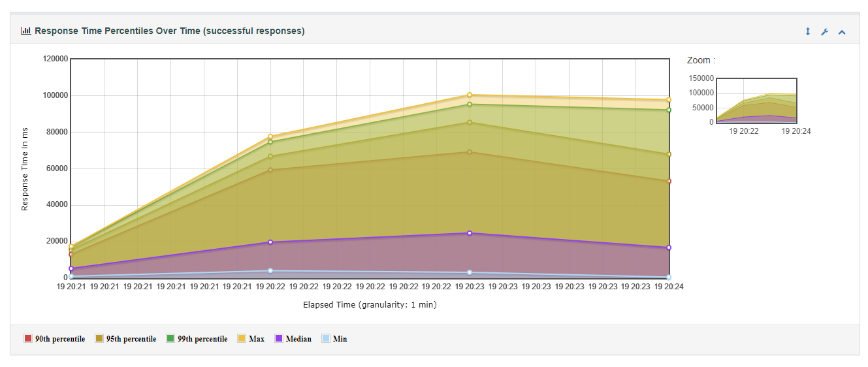Click the light blue Min color swatch
Viewport: 868px width, 367px height.
(x=326, y=339)
